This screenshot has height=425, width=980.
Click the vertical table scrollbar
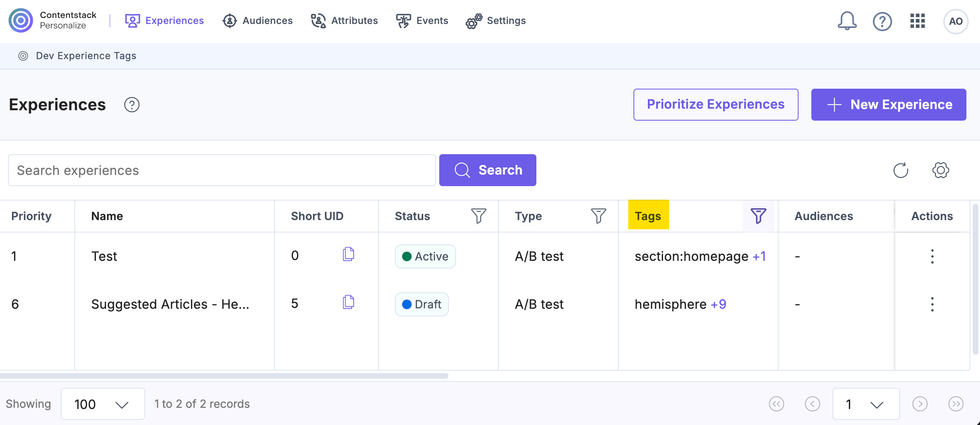976,279
